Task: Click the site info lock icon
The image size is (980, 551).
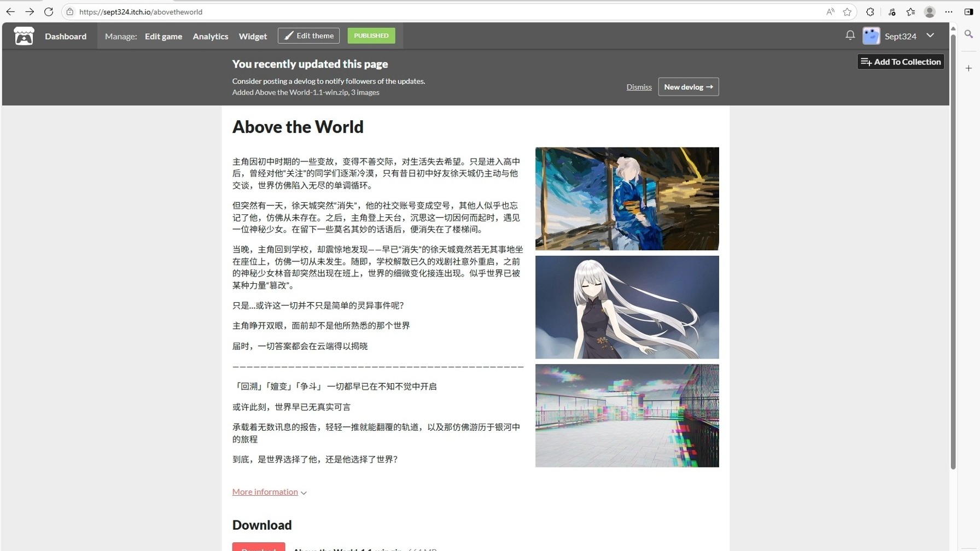Action: (x=70, y=11)
